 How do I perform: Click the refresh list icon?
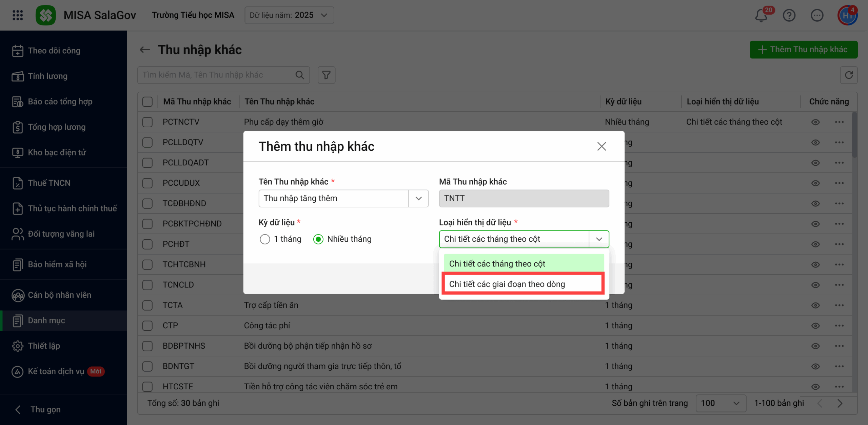click(849, 75)
